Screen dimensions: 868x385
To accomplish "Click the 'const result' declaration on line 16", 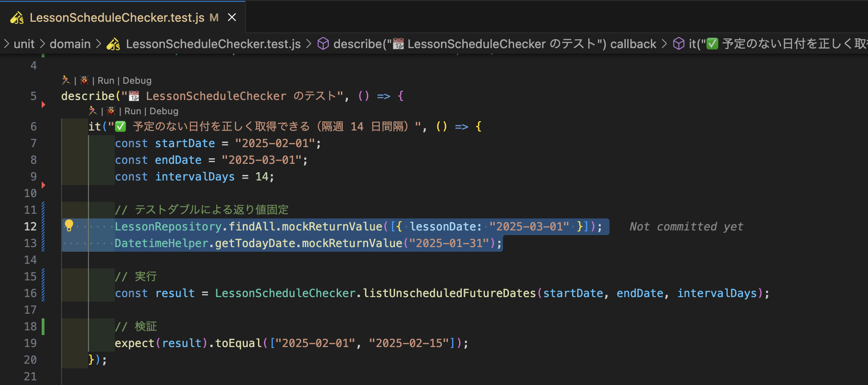I will click(155, 293).
